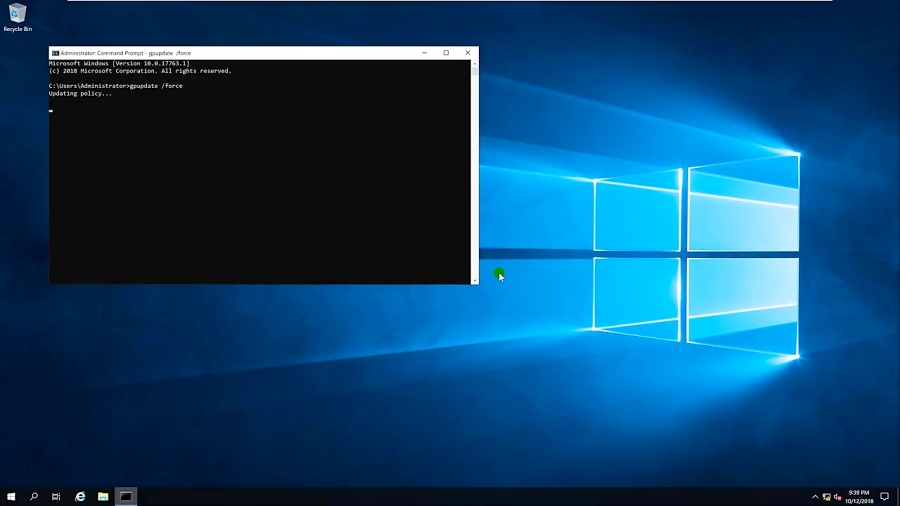This screenshot has width=900, height=506.
Task: Close the Command Prompt window
Action: 468,53
